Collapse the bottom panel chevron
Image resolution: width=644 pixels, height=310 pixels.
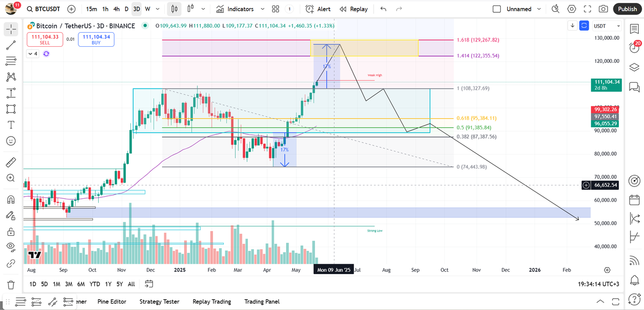click(601, 301)
